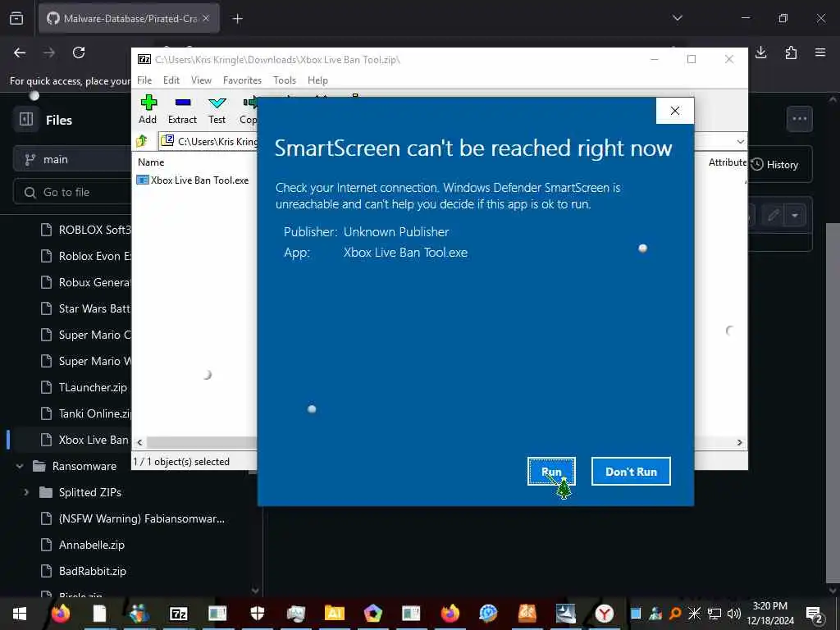840x630 pixels.
Task: Close the SmartScreen dialog with X
Action: click(675, 111)
